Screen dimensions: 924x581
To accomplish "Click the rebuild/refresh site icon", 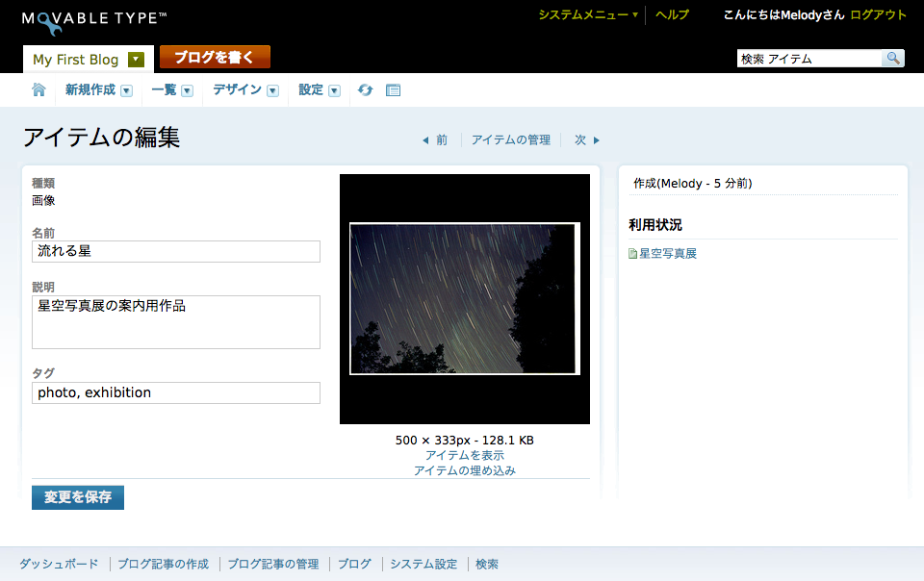I will 366,89.
